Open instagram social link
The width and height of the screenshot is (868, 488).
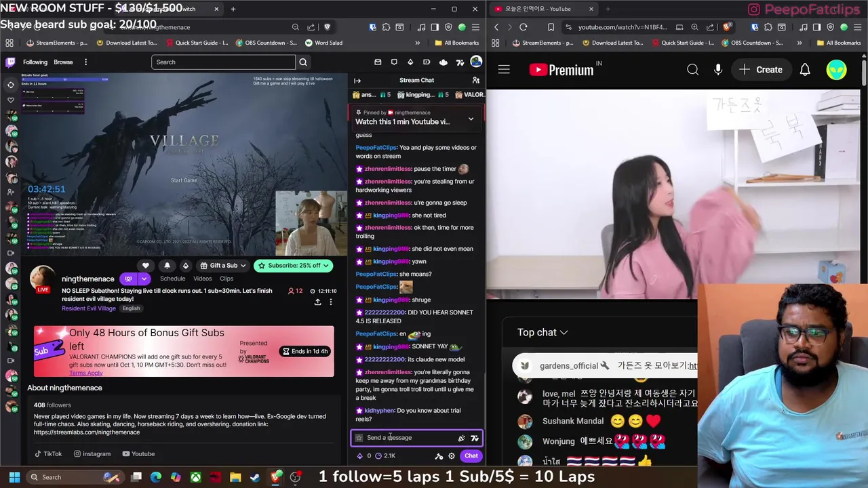tap(92, 453)
